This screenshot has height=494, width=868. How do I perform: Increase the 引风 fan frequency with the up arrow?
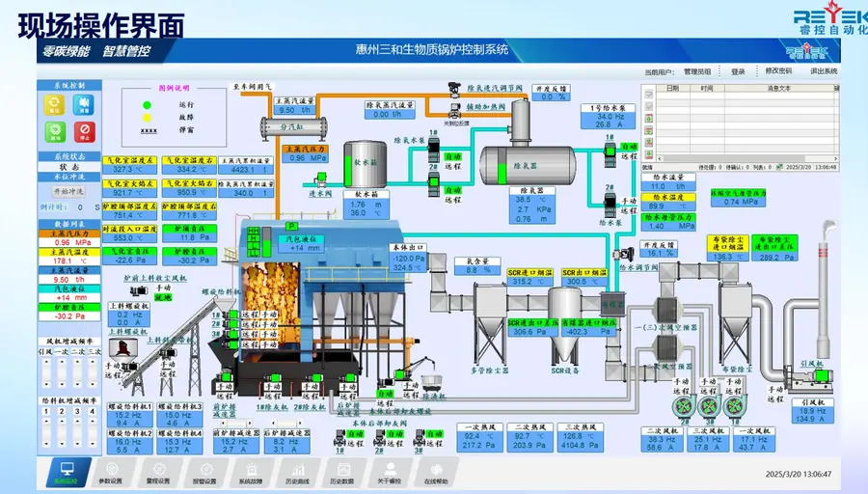46,362
